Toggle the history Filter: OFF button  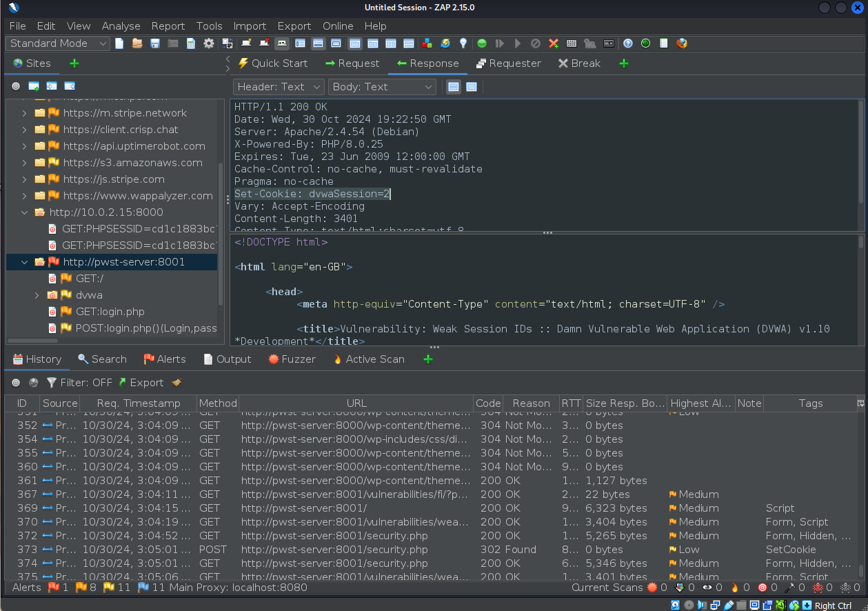pos(79,383)
